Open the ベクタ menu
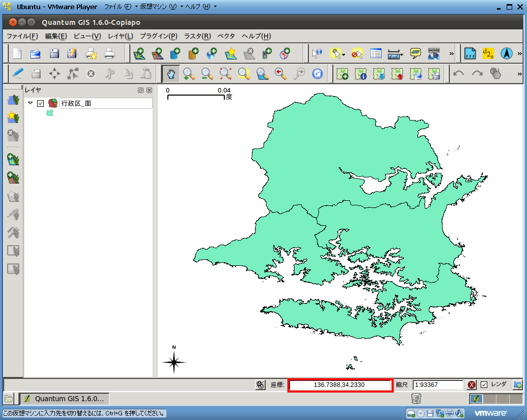Screen dimensions: 527x420 [x=226, y=36]
